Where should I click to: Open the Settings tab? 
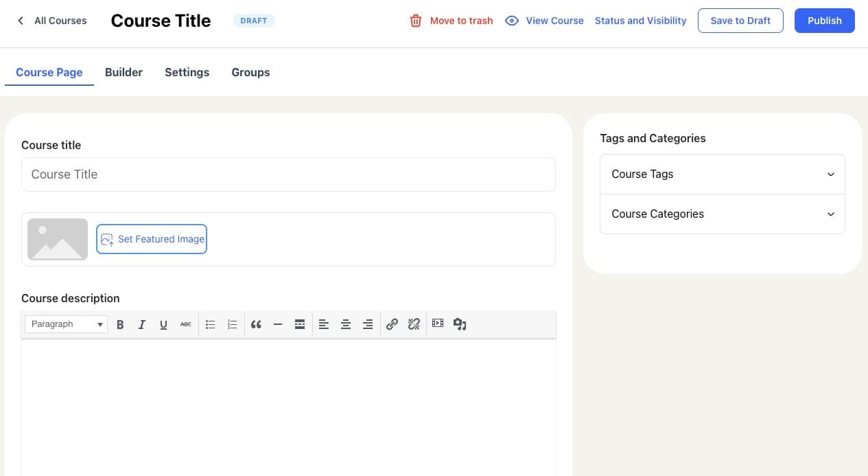pyautogui.click(x=187, y=72)
